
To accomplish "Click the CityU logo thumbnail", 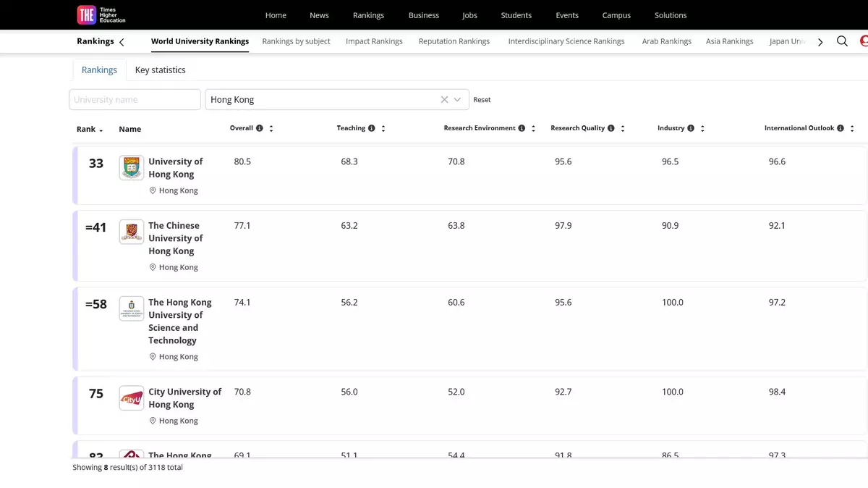I will click(x=132, y=398).
